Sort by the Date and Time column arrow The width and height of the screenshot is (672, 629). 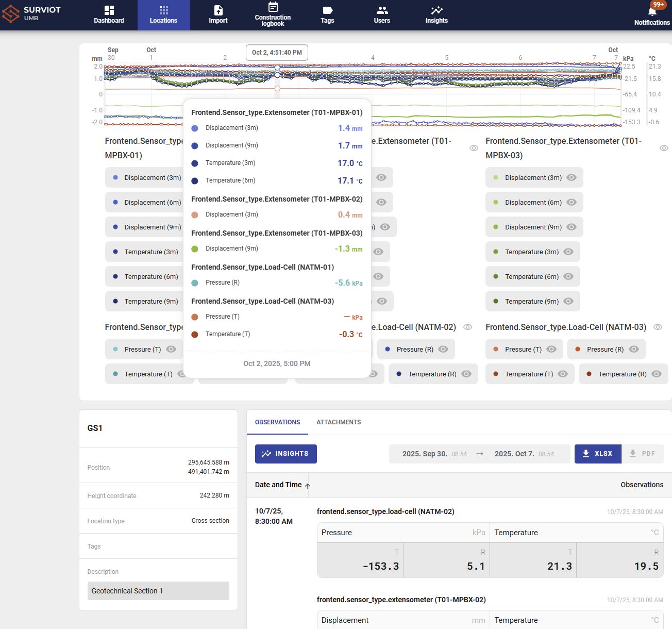click(308, 486)
